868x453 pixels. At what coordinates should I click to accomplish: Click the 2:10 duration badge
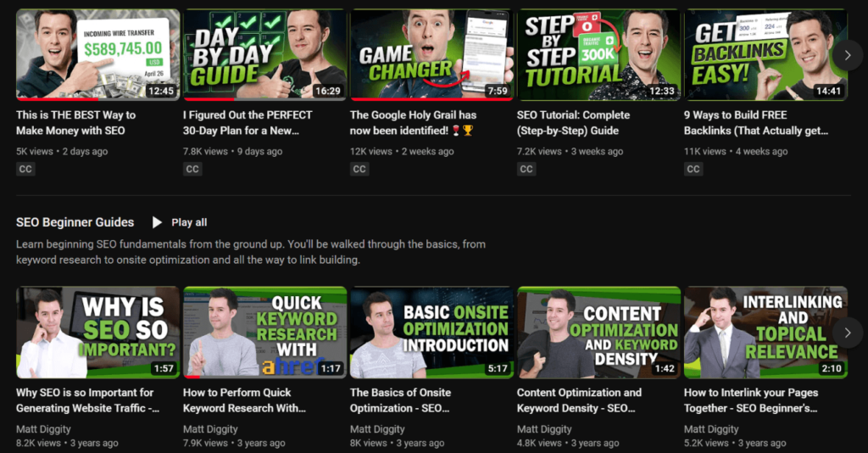832,368
